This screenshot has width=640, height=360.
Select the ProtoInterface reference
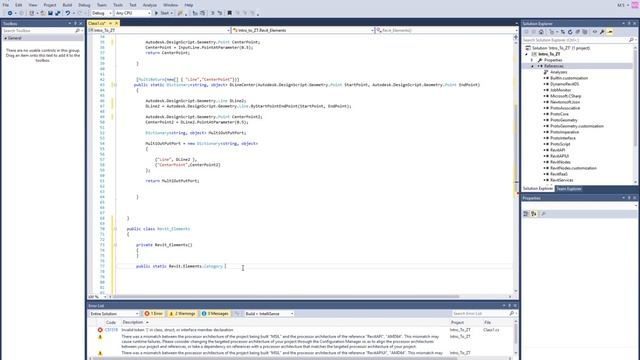[562, 138]
